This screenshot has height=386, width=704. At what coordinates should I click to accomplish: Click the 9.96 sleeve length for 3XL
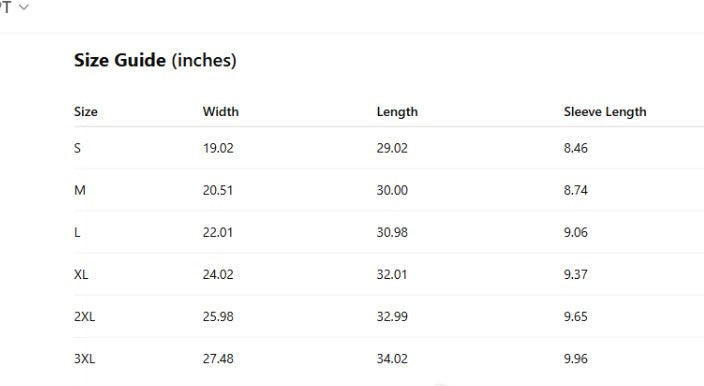(576, 359)
